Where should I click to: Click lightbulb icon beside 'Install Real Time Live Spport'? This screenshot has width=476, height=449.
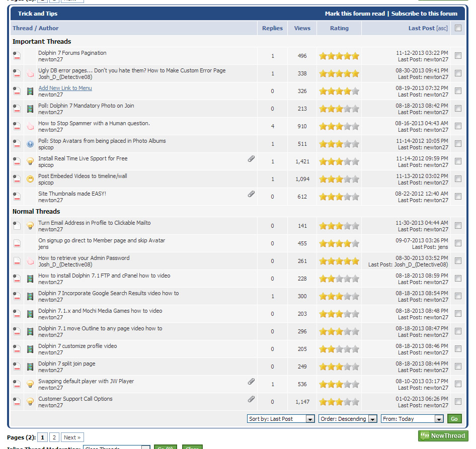pos(30,161)
